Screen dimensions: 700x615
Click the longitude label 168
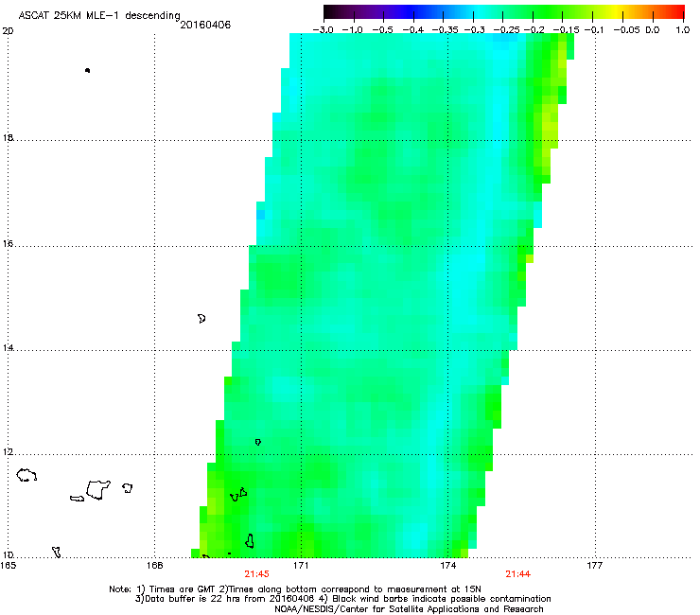pyautogui.click(x=154, y=566)
